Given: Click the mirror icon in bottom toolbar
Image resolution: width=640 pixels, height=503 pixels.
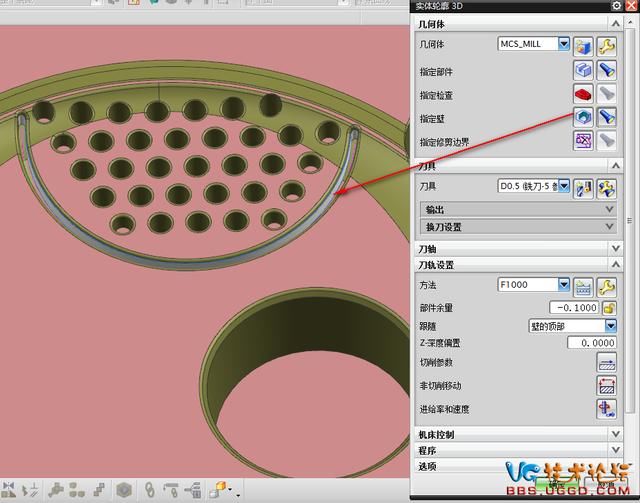Looking at the screenshot, I should click(x=9, y=489).
